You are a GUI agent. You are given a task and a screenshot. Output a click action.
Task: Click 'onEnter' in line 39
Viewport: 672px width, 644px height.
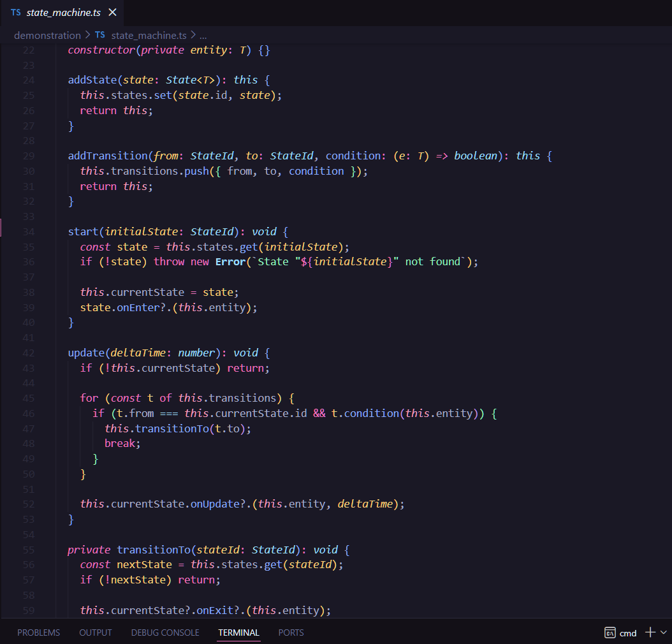[138, 307]
